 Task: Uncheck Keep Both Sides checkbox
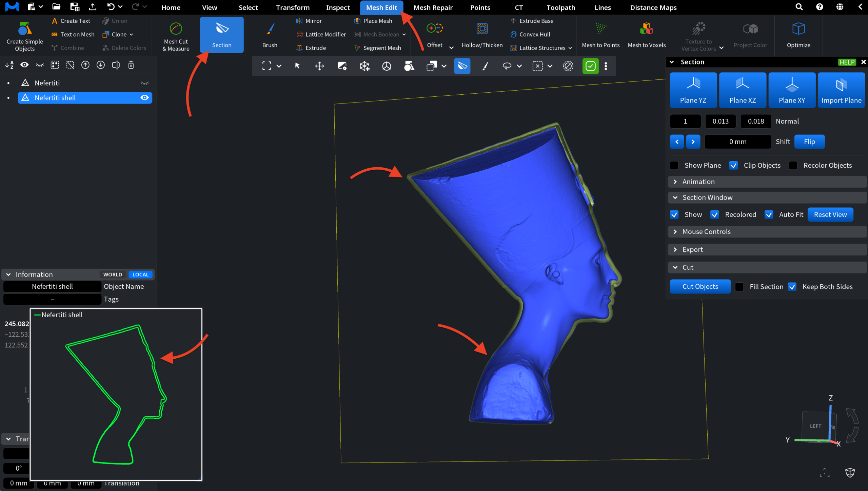(792, 287)
